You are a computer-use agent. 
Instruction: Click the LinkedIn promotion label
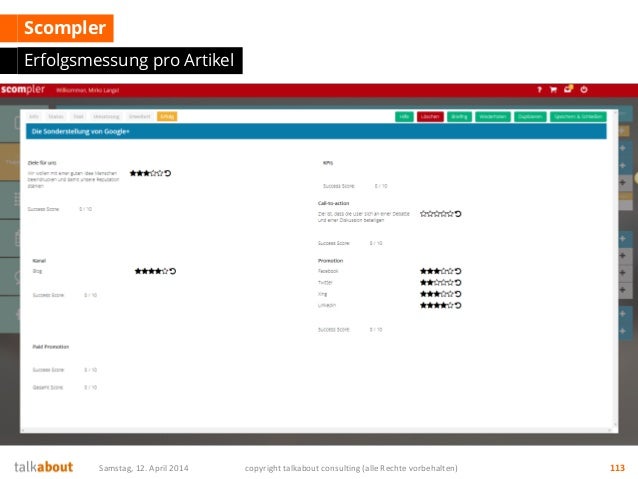pyautogui.click(x=327, y=305)
